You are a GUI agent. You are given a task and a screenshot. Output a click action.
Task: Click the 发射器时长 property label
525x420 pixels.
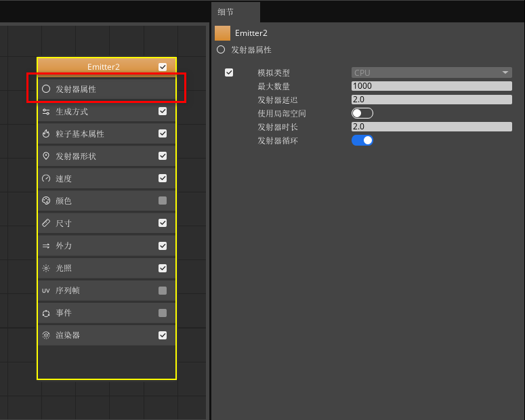278,127
